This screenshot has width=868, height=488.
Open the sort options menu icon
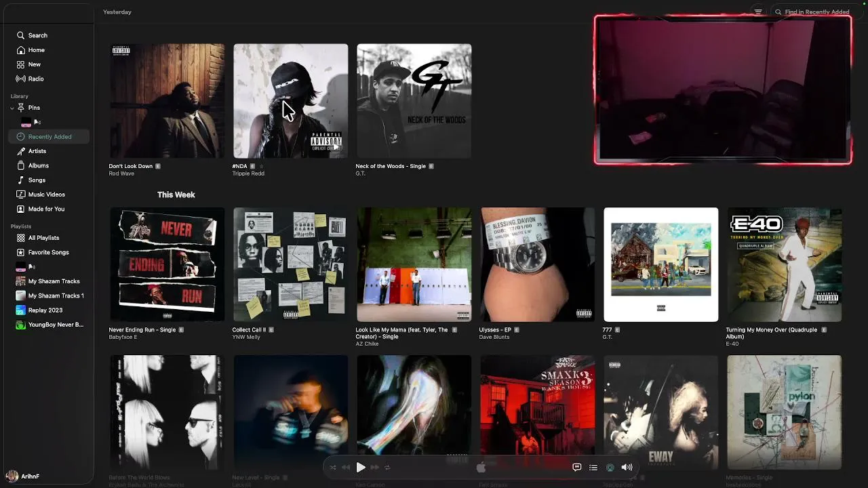pyautogui.click(x=758, y=12)
